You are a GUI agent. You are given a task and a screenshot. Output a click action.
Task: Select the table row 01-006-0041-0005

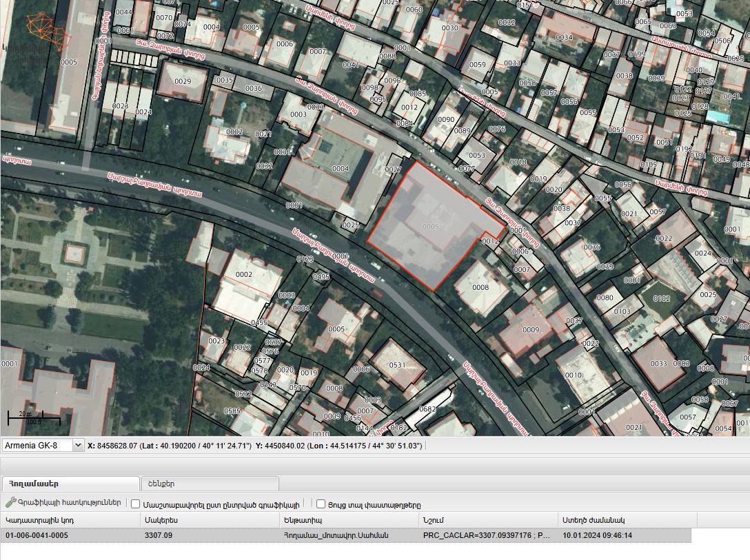tap(346, 535)
